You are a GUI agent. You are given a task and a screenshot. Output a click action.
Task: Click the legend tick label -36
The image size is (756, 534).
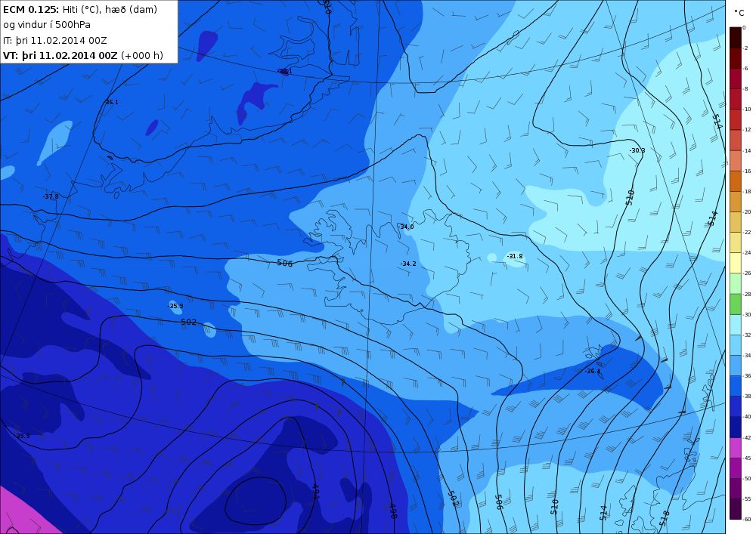coord(747,376)
